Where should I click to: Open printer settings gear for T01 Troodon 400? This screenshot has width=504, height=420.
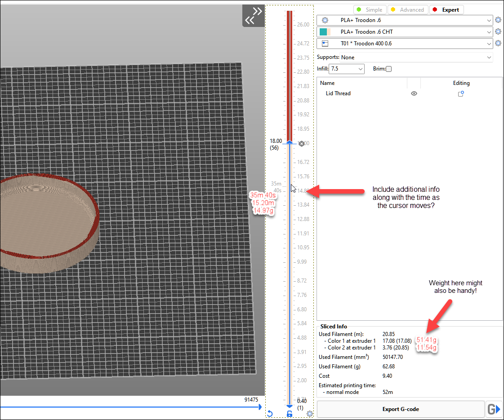coord(498,43)
